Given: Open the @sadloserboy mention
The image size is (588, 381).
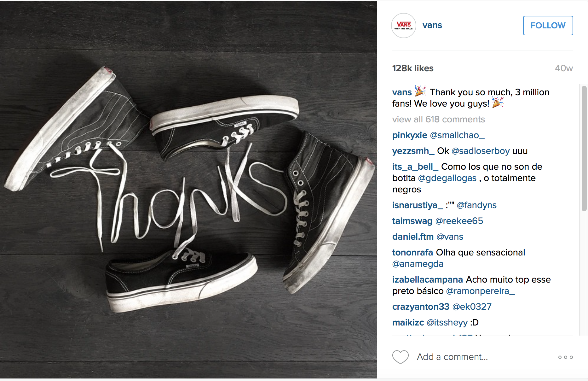Looking at the screenshot, I should coord(481,151).
